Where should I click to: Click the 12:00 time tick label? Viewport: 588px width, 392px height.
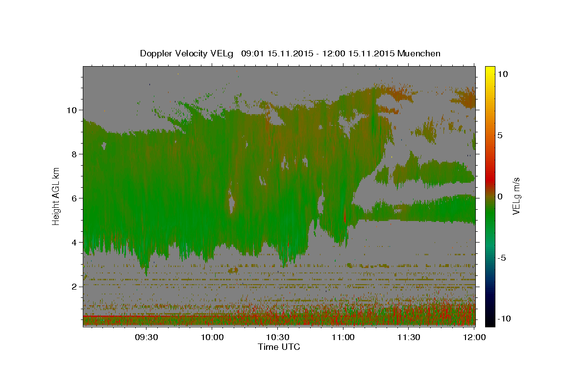click(475, 337)
